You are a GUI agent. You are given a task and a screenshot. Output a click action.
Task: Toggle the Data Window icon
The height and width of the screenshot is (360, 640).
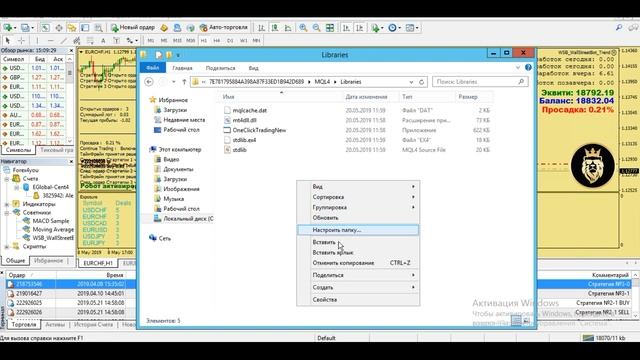pyautogui.click(x=59, y=28)
